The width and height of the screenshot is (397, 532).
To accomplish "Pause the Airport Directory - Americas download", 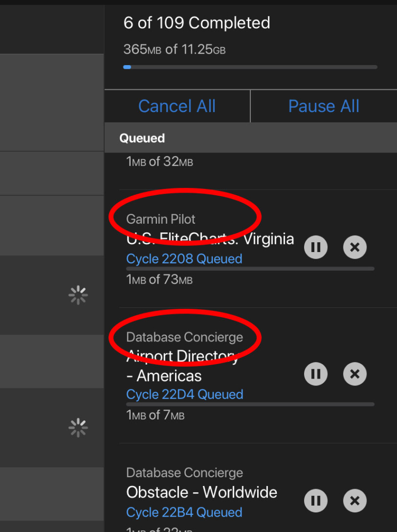I will [x=315, y=373].
